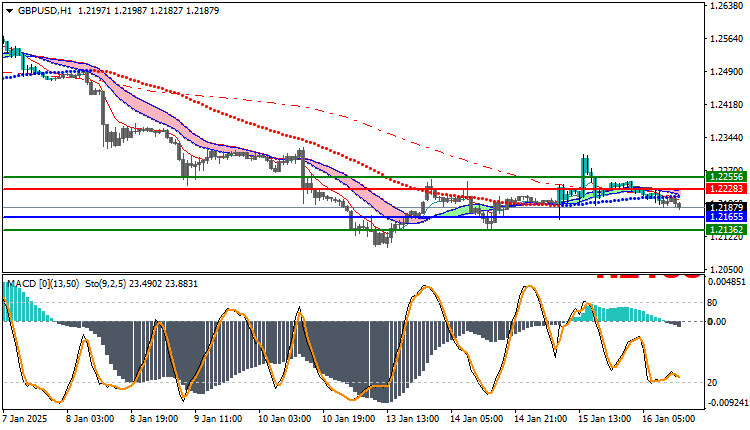Click the -0.009241 indicator scale value
Viewport: 750px width, 430px height.
point(727,403)
